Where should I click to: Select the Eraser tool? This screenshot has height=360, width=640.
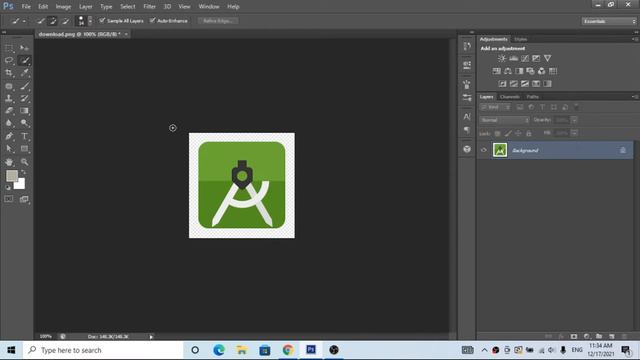(x=9, y=111)
